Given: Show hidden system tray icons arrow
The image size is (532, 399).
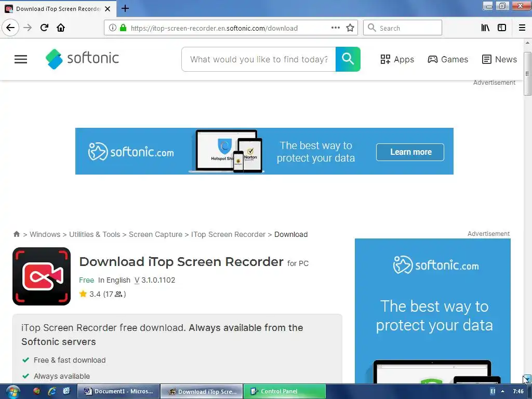Looking at the screenshot, I should click(x=502, y=391).
